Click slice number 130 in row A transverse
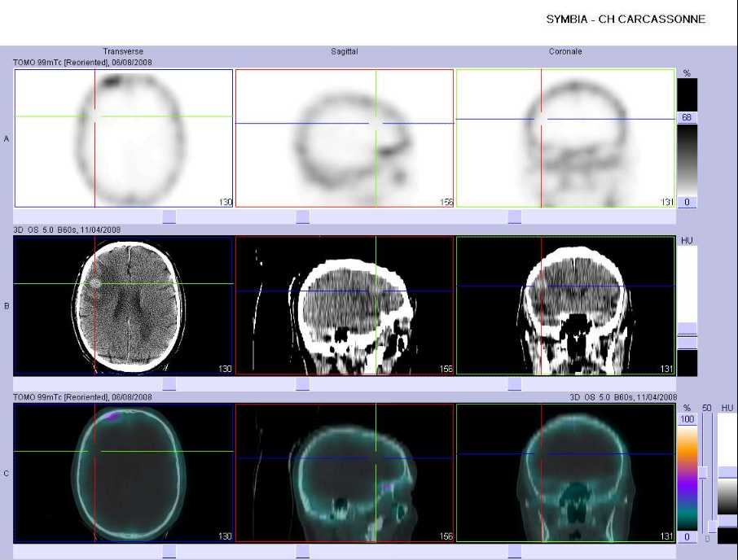The image size is (738, 560). click(226, 202)
